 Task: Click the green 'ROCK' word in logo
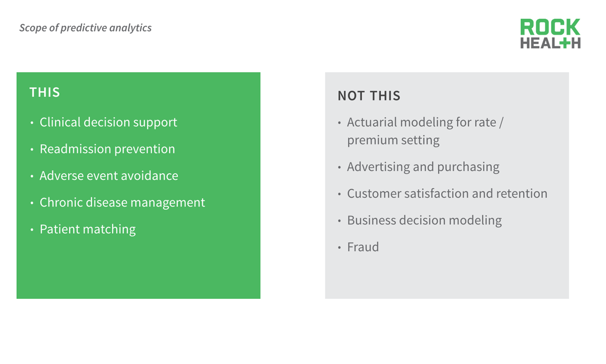(x=550, y=27)
